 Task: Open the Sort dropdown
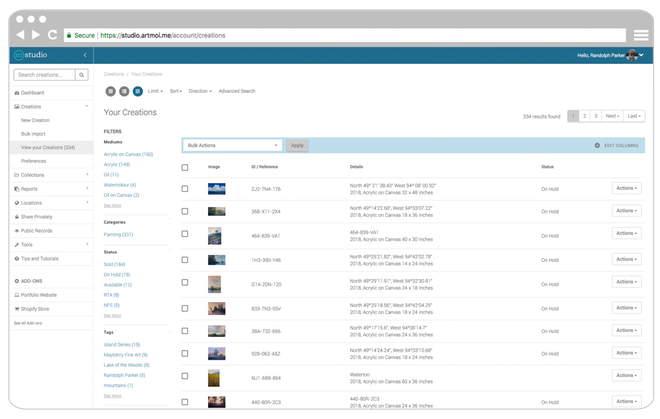(176, 91)
